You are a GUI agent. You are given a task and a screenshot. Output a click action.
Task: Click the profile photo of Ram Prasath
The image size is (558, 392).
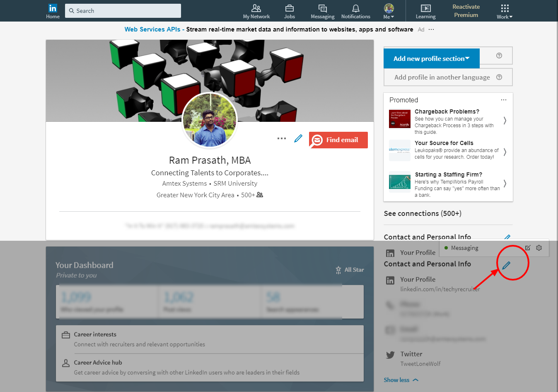[210, 120]
